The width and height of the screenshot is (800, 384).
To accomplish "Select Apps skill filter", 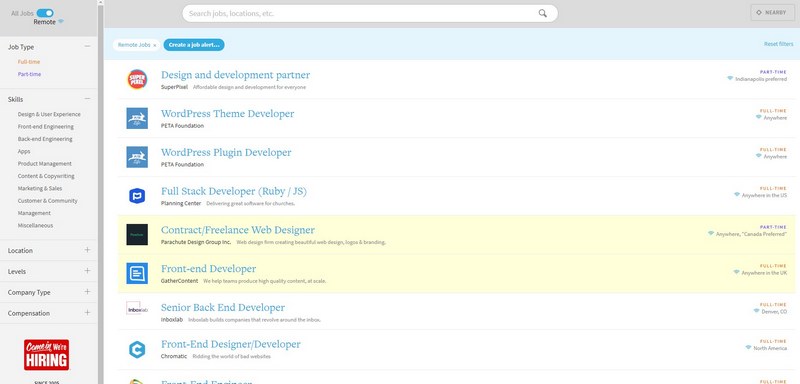I will [24, 151].
